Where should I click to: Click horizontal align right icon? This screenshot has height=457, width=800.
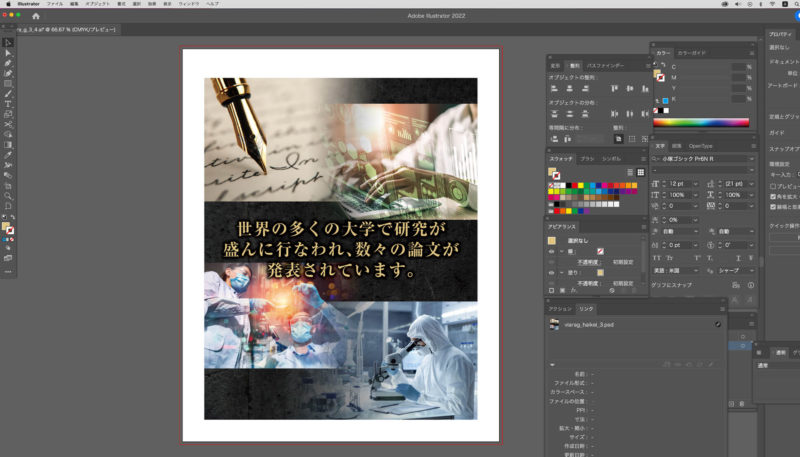point(585,89)
